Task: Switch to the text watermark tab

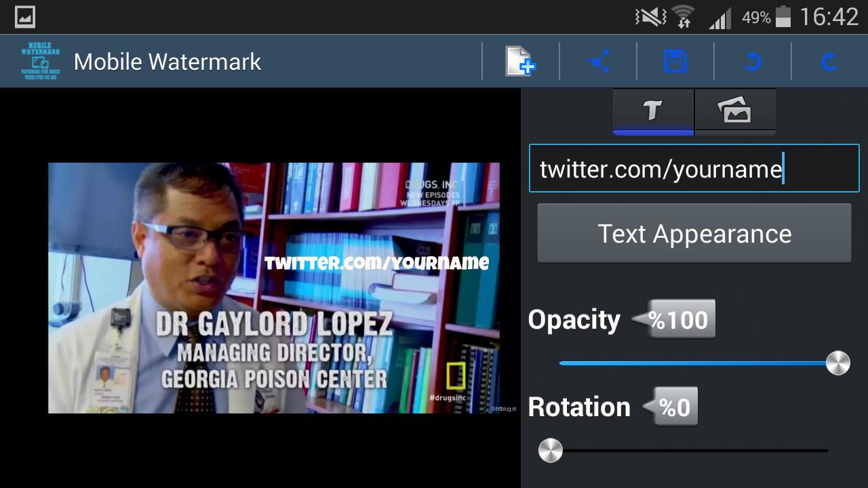Action: 653,110
